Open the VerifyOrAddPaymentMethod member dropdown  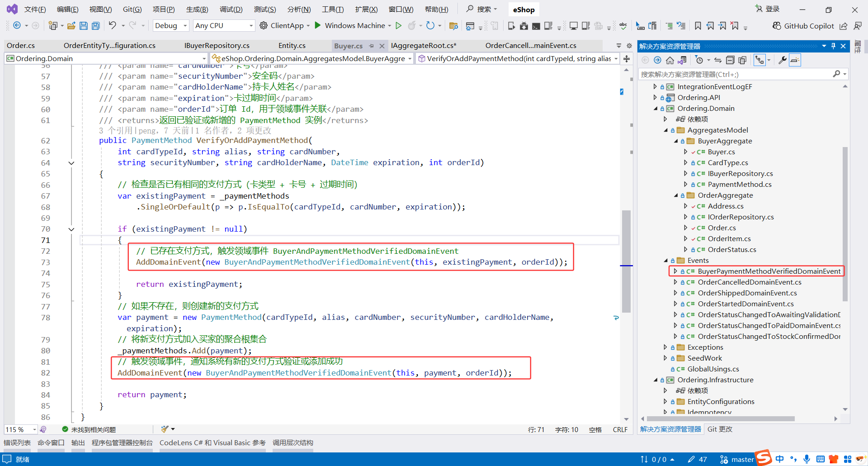pos(518,58)
